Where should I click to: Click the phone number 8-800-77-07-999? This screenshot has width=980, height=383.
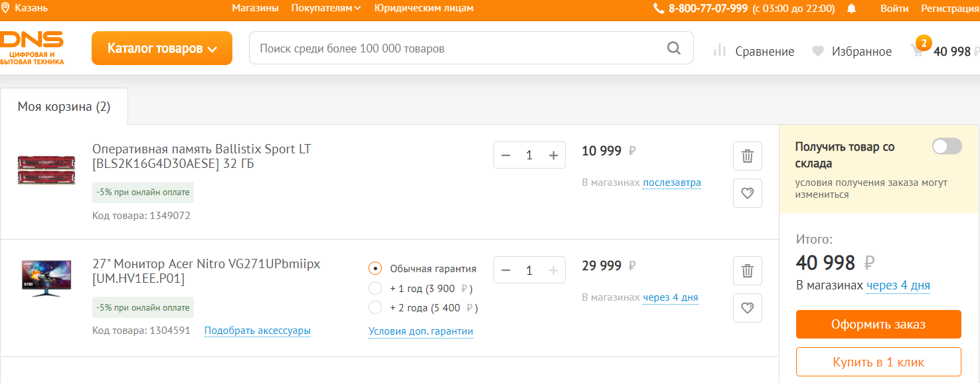click(708, 9)
